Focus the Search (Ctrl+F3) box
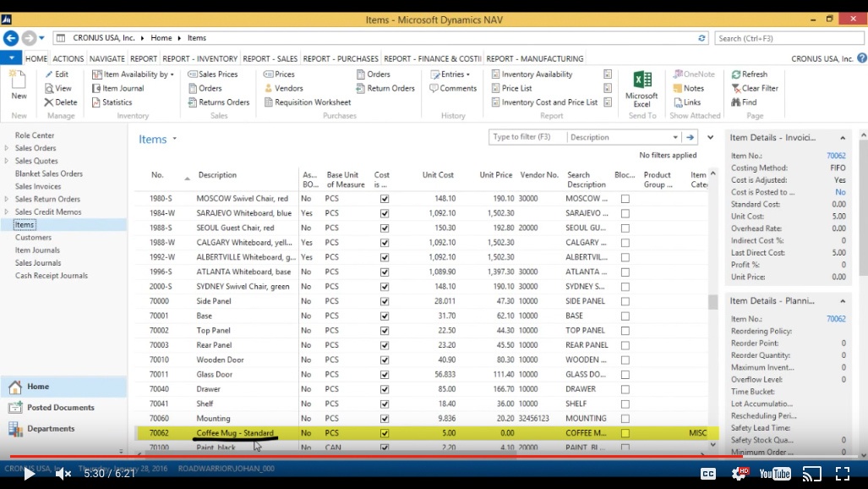The width and height of the screenshot is (868, 489). pyautogui.click(x=789, y=38)
